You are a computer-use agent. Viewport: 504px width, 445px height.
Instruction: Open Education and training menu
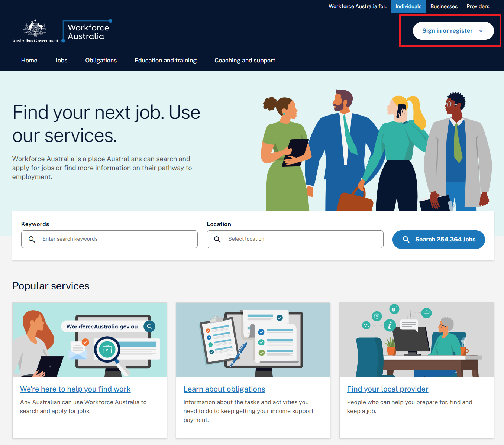pos(165,60)
